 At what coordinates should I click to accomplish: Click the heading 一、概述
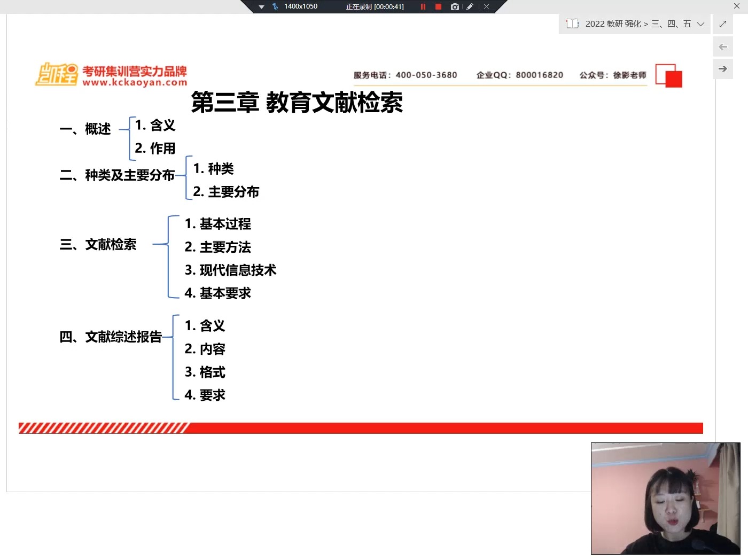(x=85, y=129)
